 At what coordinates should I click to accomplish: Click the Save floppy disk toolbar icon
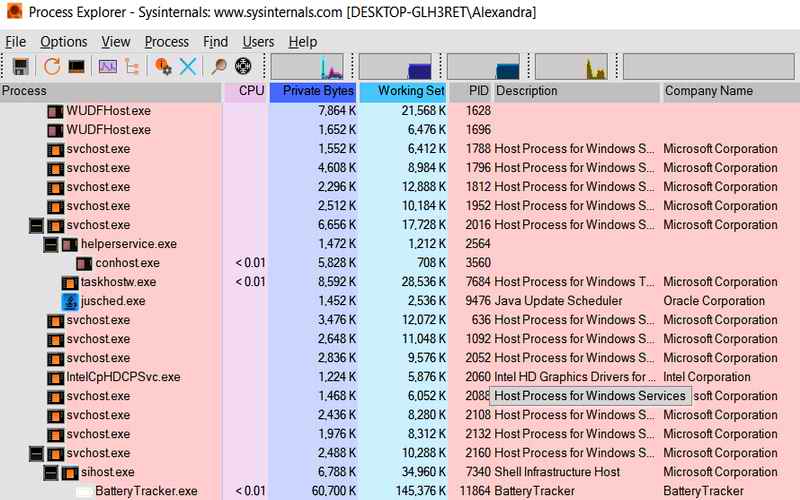point(19,67)
